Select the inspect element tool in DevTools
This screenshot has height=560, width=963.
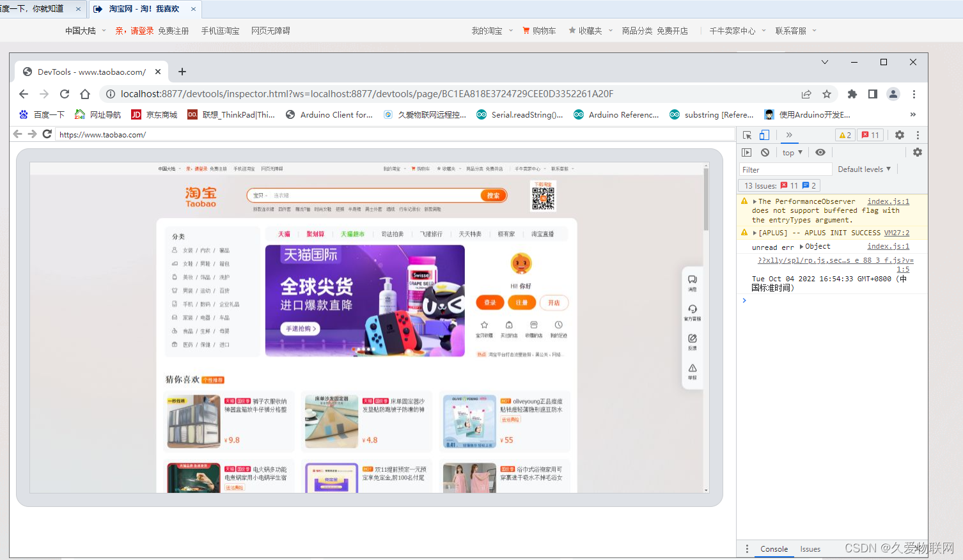748,135
